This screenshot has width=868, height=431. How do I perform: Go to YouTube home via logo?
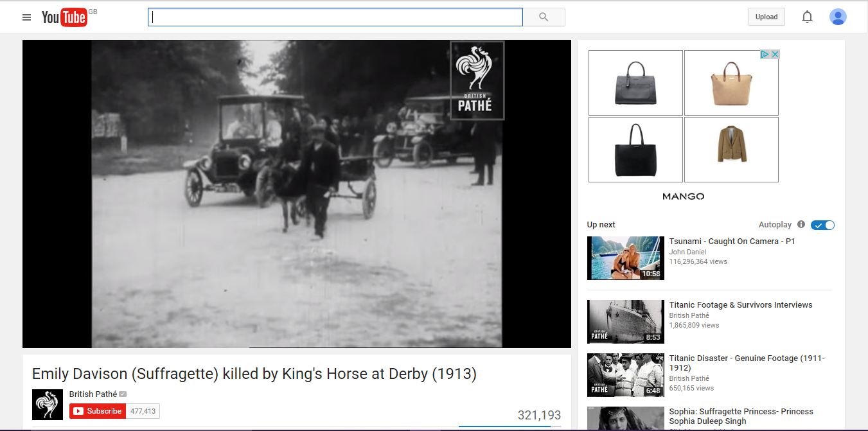point(64,17)
